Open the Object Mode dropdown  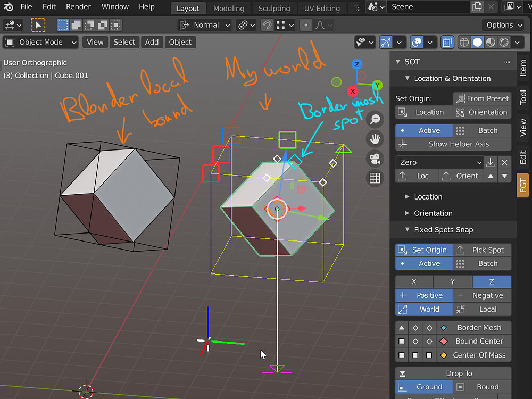[41, 42]
